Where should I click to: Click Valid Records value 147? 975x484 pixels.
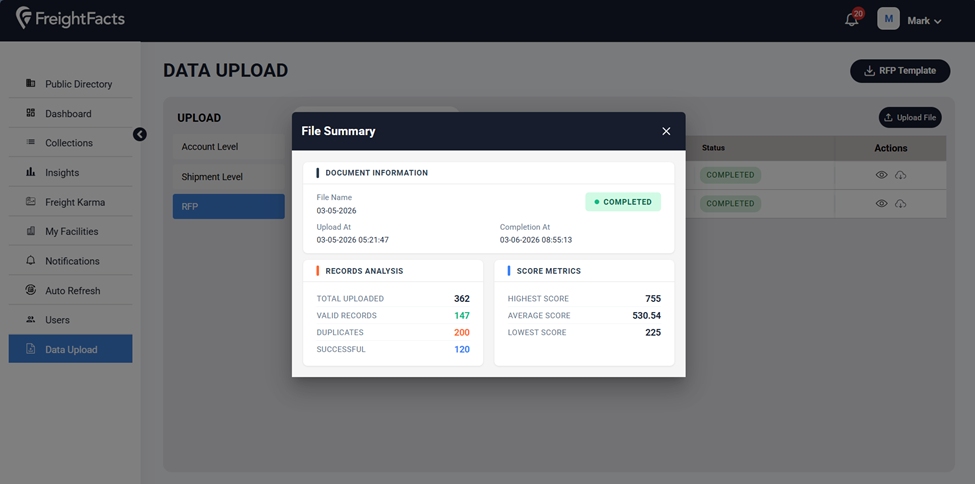(x=461, y=315)
